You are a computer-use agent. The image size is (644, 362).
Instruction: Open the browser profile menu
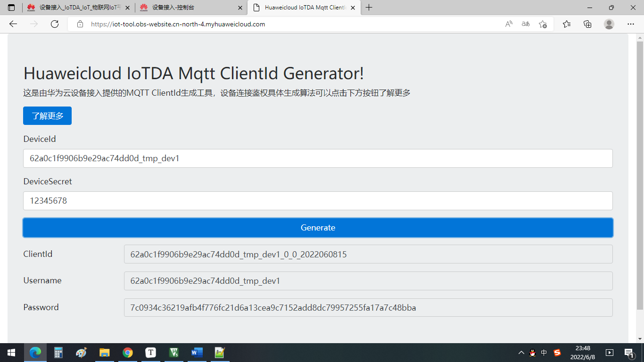609,24
